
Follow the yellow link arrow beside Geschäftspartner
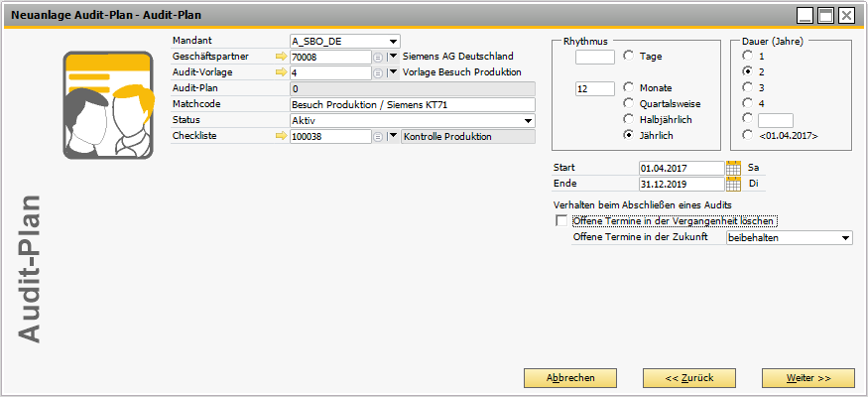(x=282, y=57)
